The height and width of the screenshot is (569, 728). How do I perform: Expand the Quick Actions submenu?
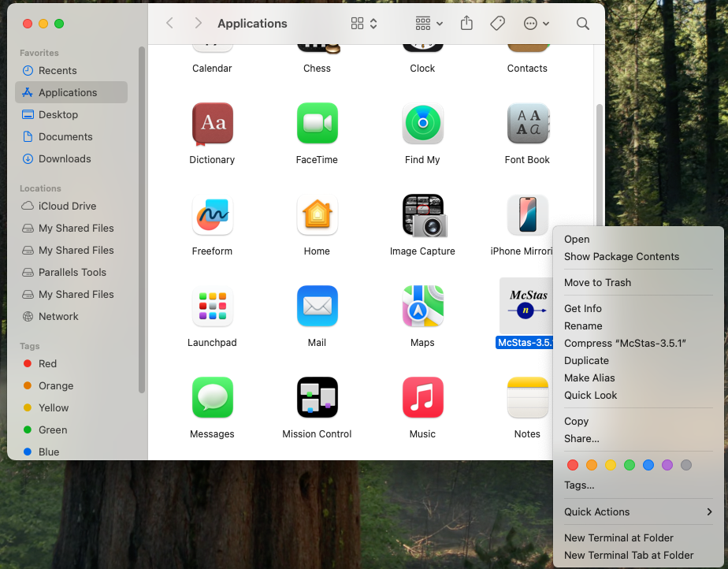(638, 511)
